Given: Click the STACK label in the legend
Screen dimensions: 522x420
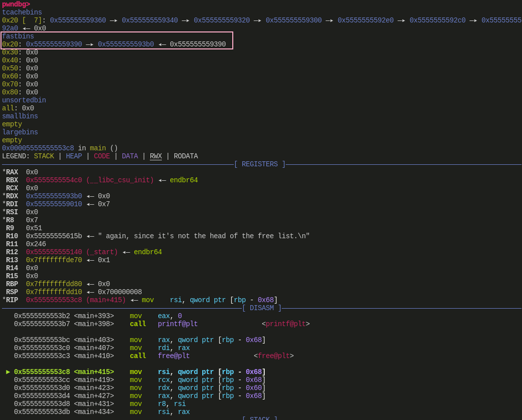Looking at the screenshot, I should pos(44,156).
